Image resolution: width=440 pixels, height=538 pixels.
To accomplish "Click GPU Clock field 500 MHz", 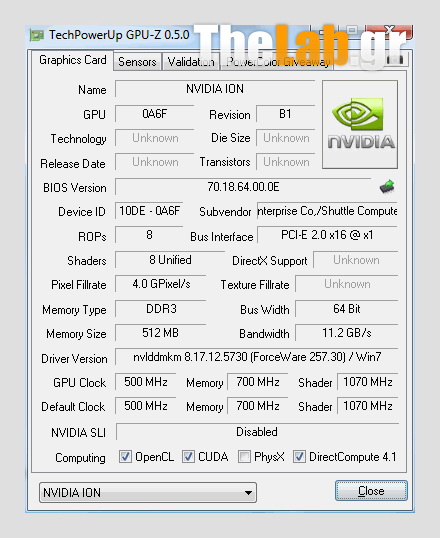I will [146, 382].
